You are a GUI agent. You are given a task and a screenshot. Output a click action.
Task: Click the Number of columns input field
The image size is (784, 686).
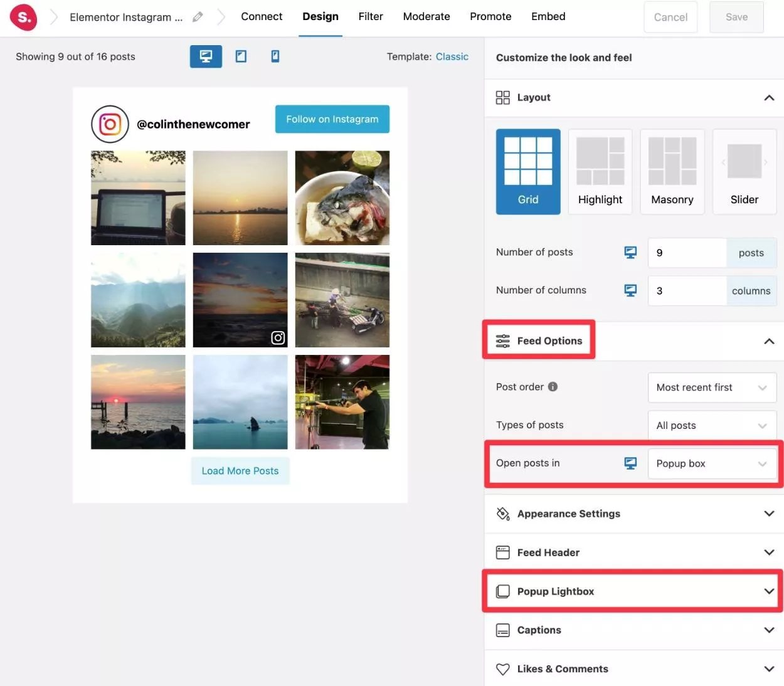coord(687,291)
